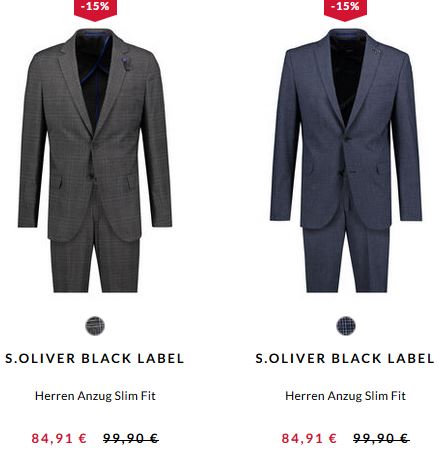The width and height of the screenshot is (438, 452).
Task: Open the grey checked suit product image
Action: click(95, 160)
